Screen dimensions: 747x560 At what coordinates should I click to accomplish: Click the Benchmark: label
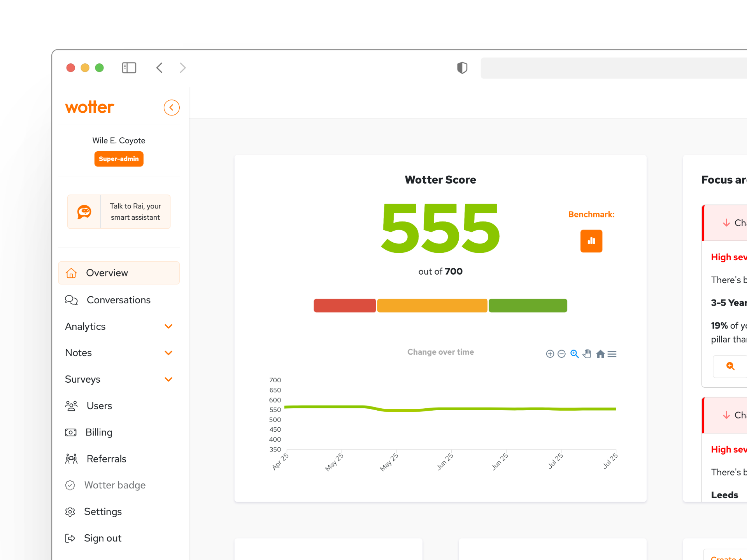click(591, 214)
